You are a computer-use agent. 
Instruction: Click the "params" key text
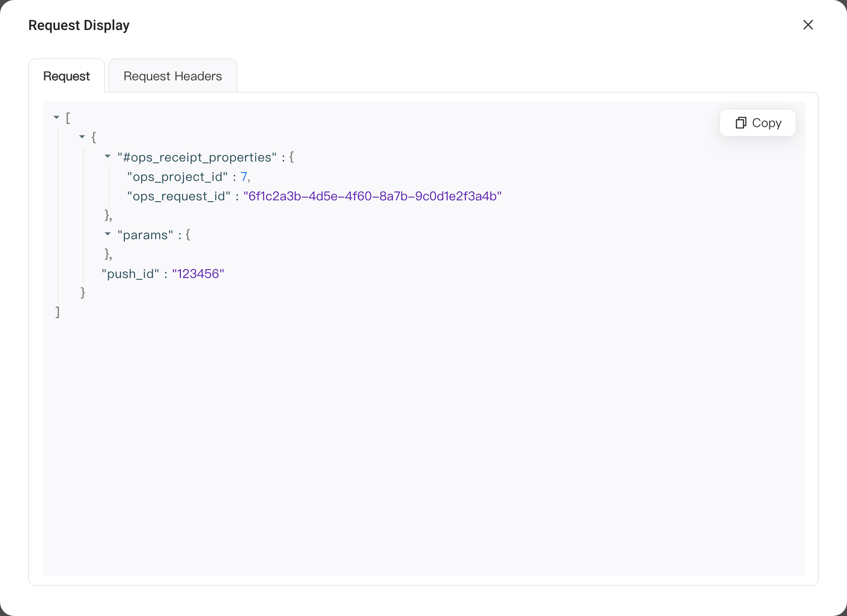pos(145,235)
